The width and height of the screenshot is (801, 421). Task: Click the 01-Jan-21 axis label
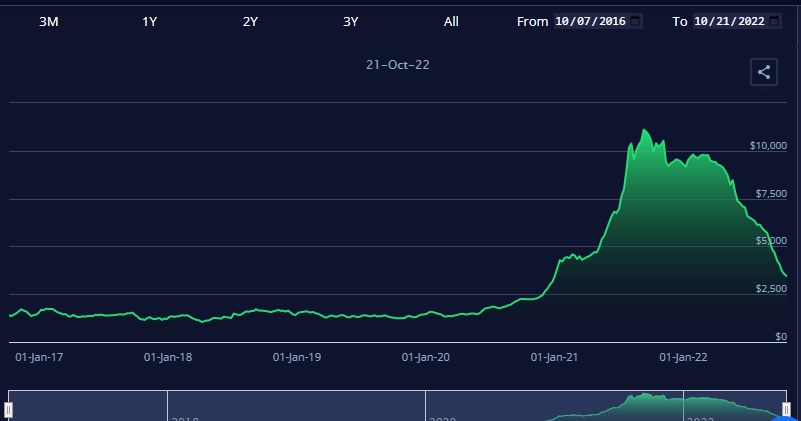coord(554,357)
